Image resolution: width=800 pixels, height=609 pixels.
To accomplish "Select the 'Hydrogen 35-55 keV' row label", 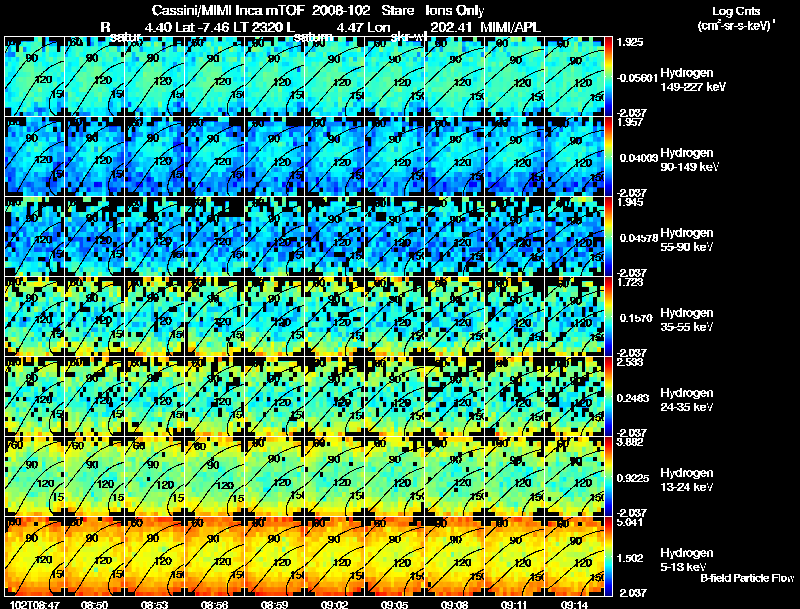I will click(x=687, y=320).
